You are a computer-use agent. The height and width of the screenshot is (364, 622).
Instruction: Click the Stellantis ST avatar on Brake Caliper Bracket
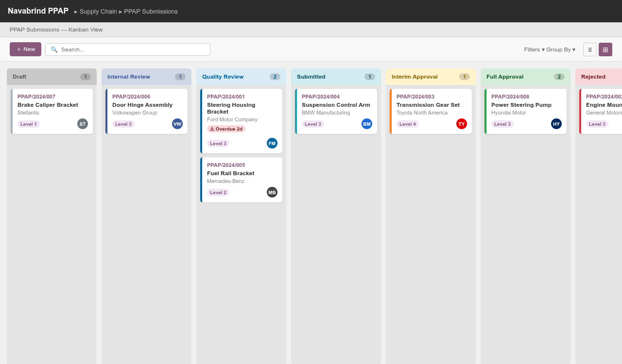pyautogui.click(x=83, y=124)
